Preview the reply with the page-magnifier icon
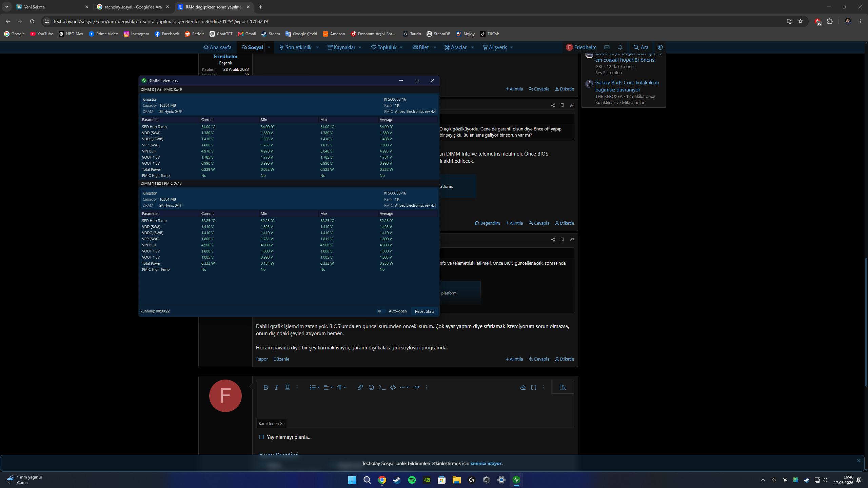868x488 pixels. pyautogui.click(x=563, y=387)
